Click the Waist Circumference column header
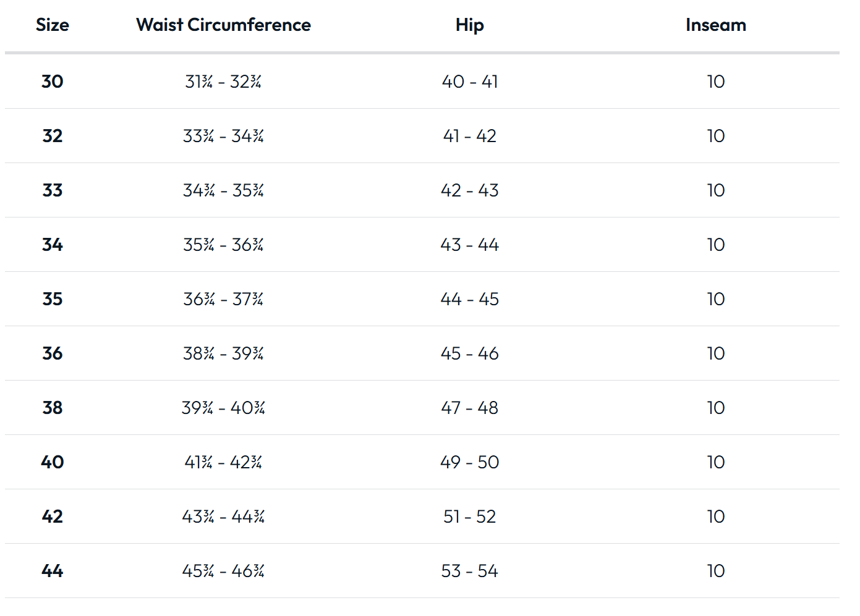 pyautogui.click(x=223, y=25)
